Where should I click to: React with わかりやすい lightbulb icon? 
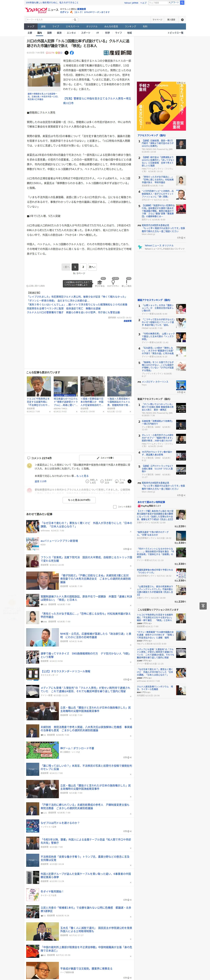pos(113,282)
